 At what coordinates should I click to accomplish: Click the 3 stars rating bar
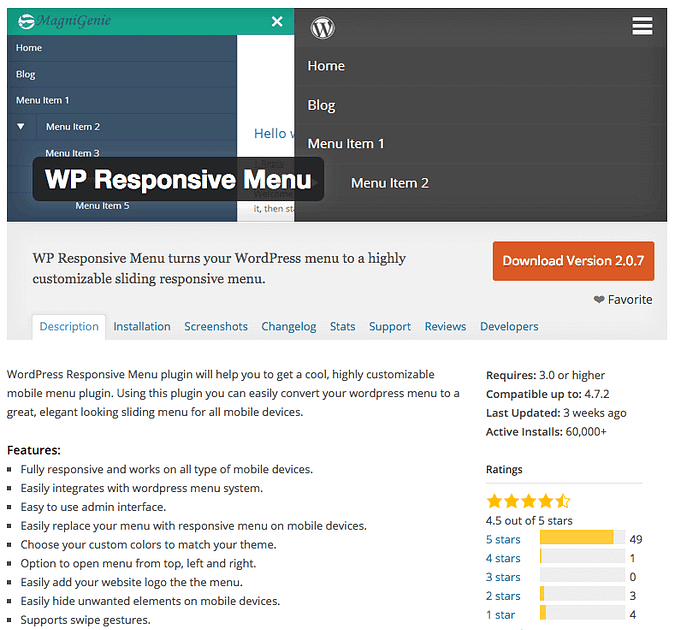pos(582,575)
